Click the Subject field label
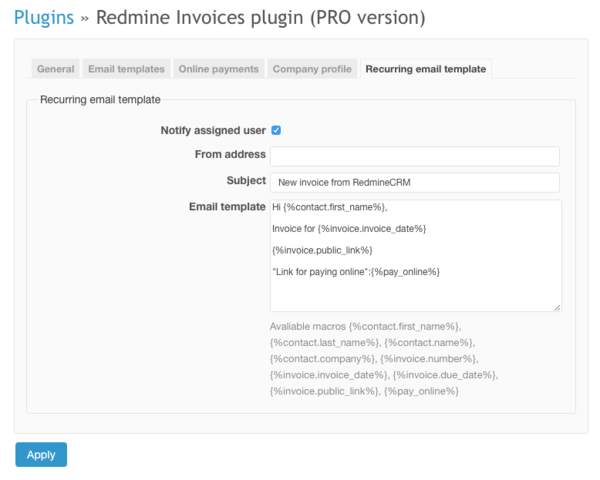Image resolution: width=600 pixels, height=480 pixels. [x=246, y=181]
